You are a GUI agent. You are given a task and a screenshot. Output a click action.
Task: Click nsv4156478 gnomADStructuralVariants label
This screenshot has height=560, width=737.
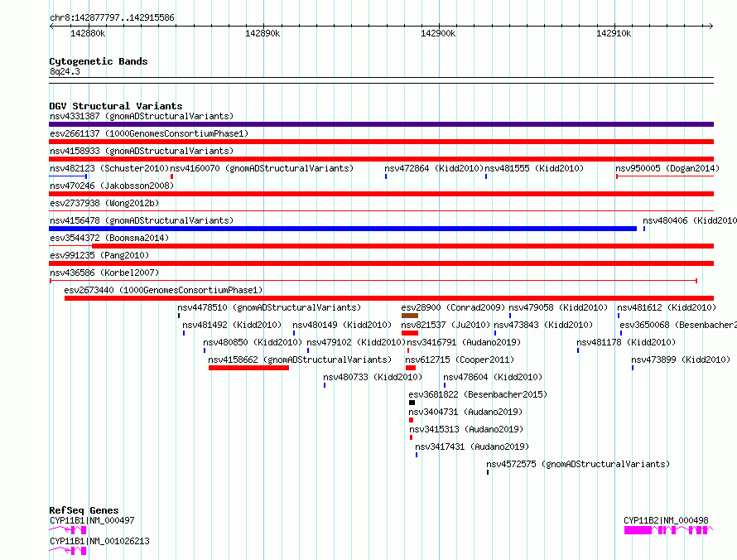[x=142, y=220]
